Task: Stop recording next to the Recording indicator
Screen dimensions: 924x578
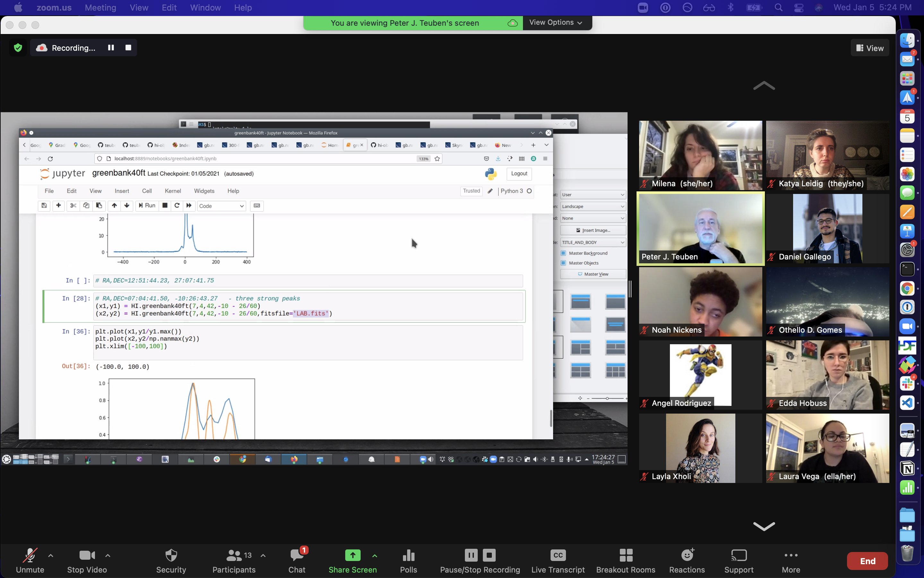Action: pos(128,48)
